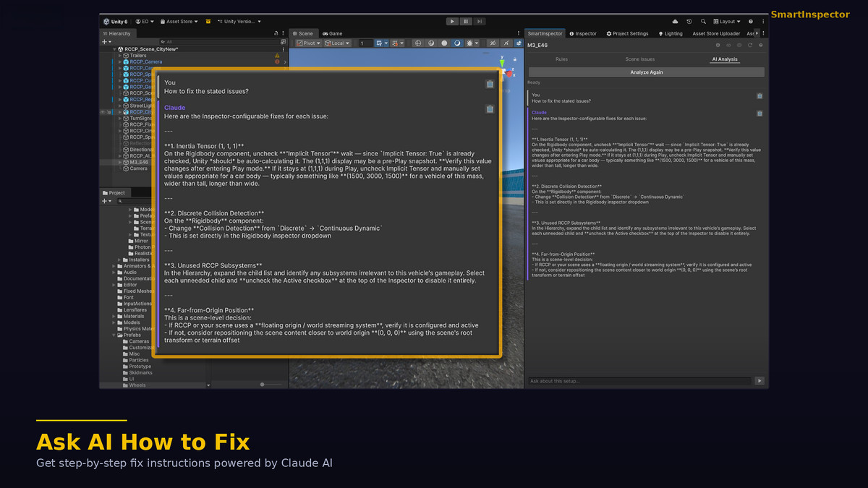Open Unity Cloud icon in top toolbar
Image resolution: width=868 pixels, height=488 pixels.
click(x=675, y=22)
